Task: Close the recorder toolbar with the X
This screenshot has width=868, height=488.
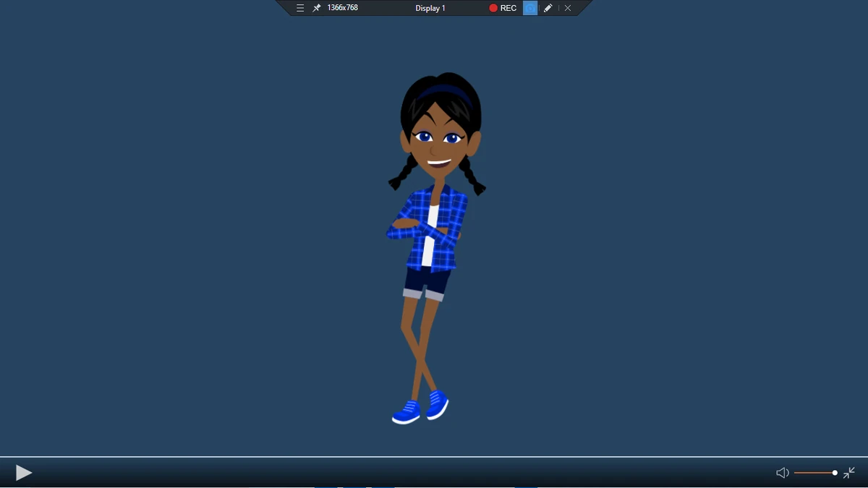Action: 568,8
